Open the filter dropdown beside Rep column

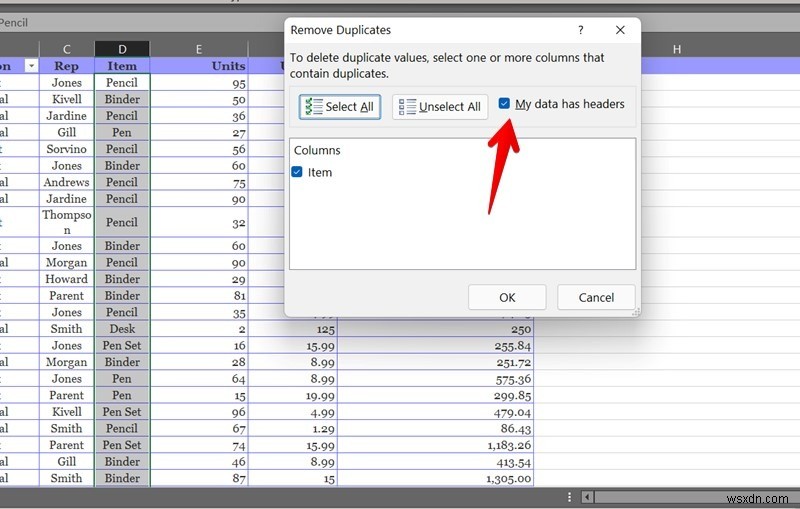32,66
